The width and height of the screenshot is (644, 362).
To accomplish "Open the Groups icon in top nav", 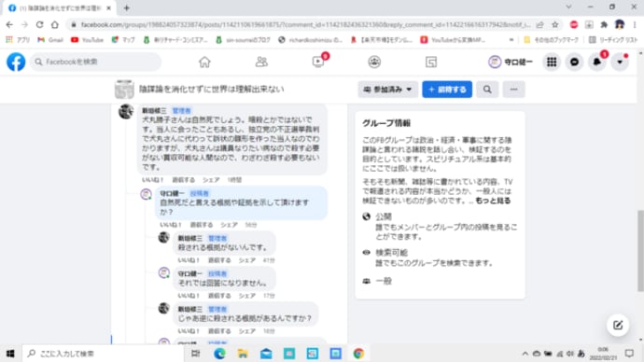I will click(x=374, y=62).
